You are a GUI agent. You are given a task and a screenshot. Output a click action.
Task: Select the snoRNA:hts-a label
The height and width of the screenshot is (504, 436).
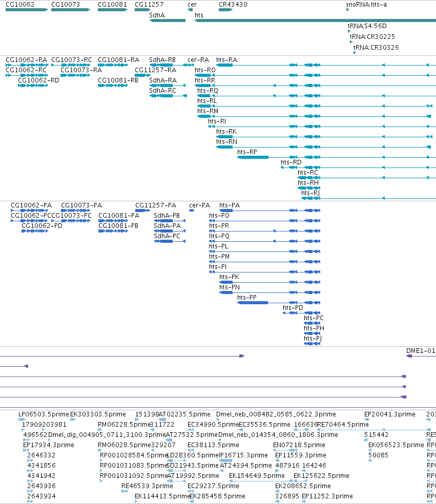tap(366, 5)
